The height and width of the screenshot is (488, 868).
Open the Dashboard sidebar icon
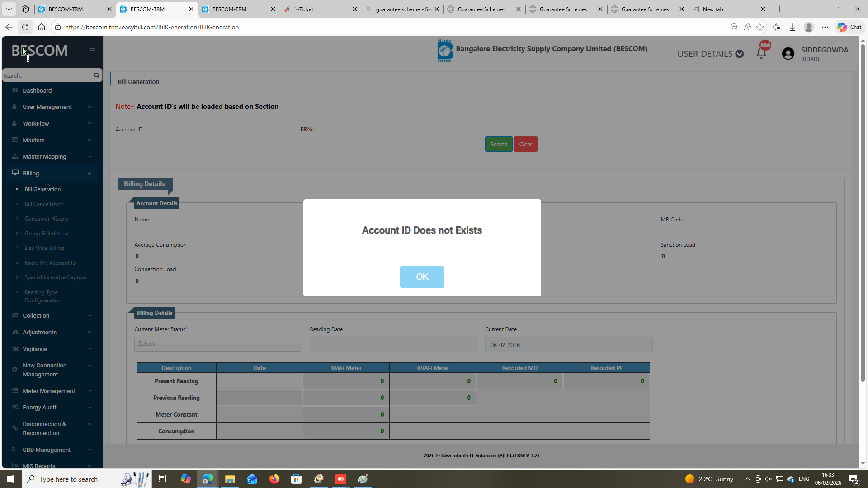pos(15,90)
